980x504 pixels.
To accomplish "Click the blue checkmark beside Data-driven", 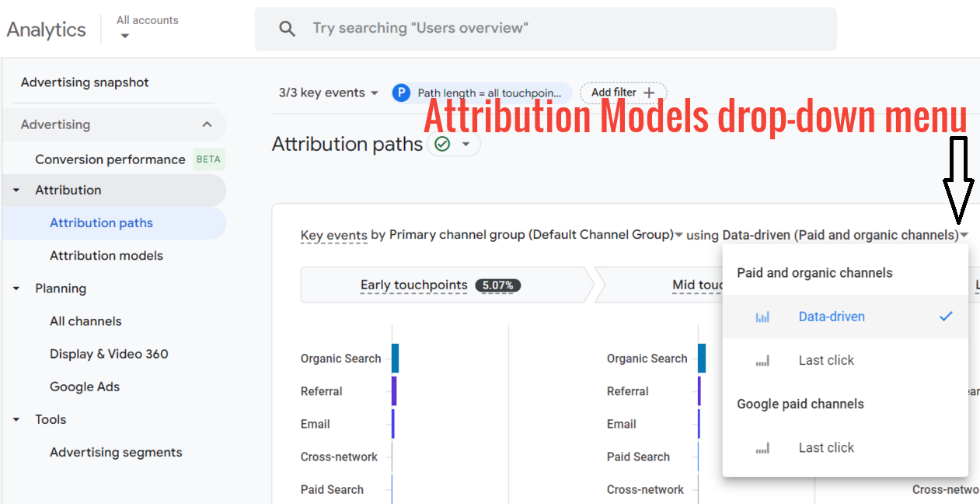I will [947, 317].
